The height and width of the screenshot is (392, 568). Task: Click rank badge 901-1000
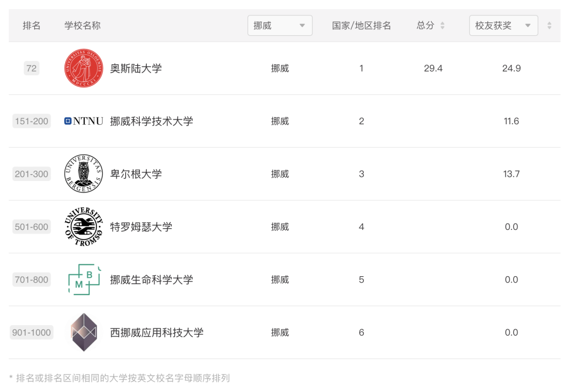point(32,333)
